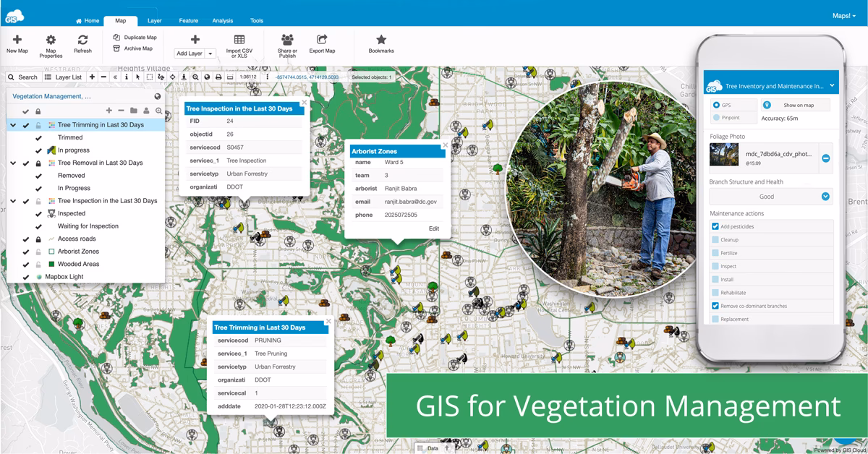Click the Export Map icon
The image size is (868, 454).
[x=322, y=40]
